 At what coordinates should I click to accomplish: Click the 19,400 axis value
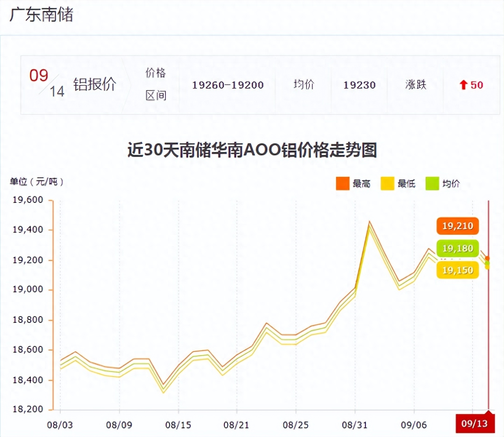28,229
